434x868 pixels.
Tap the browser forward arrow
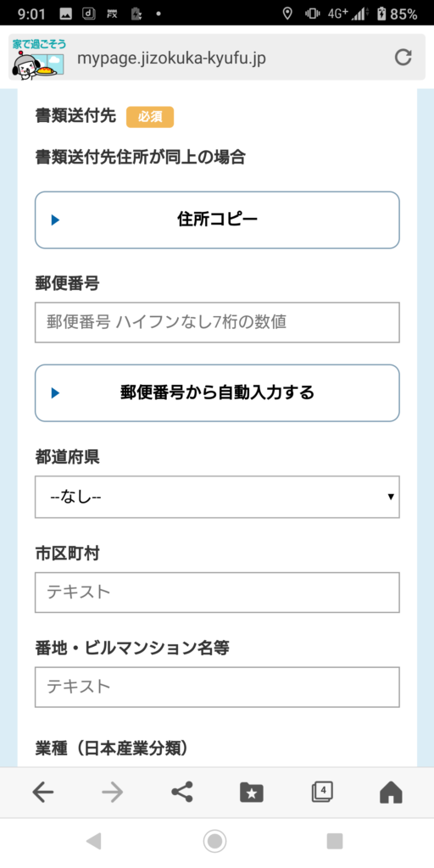click(113, 793)
